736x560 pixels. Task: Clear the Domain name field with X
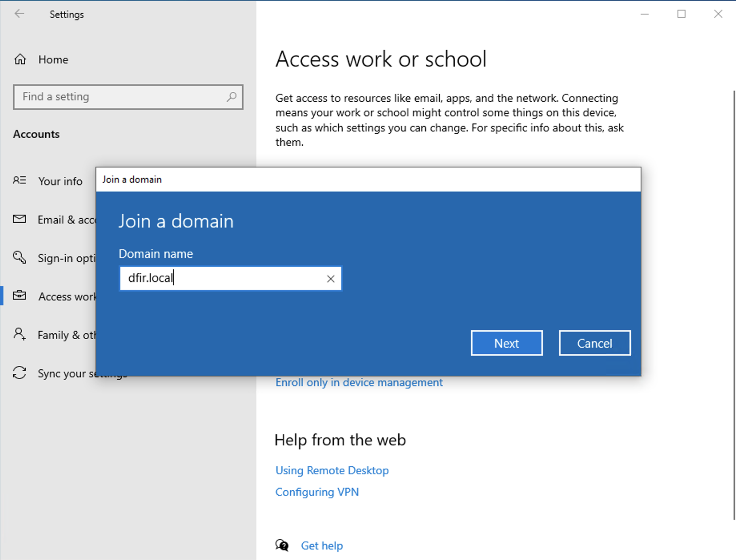(330, 279)
